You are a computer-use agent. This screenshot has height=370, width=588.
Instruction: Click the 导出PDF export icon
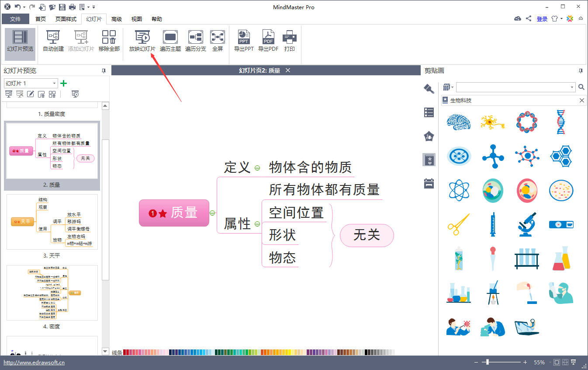pos(268,37)
